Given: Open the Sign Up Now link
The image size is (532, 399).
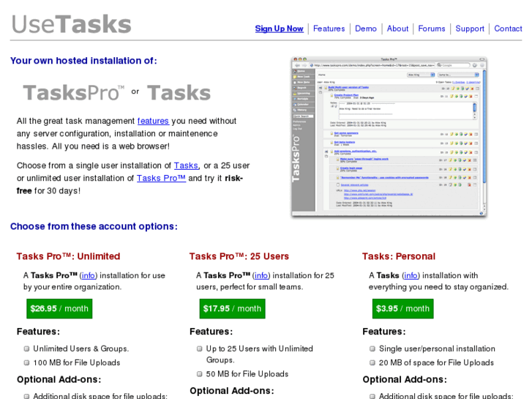Looking at the screenshot, I should pos(279,29).
